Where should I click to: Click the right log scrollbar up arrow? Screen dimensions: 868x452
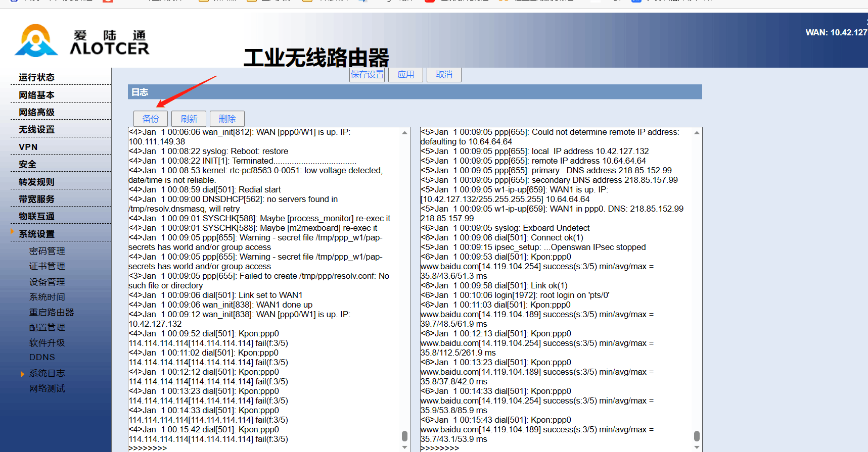point(697,133)
